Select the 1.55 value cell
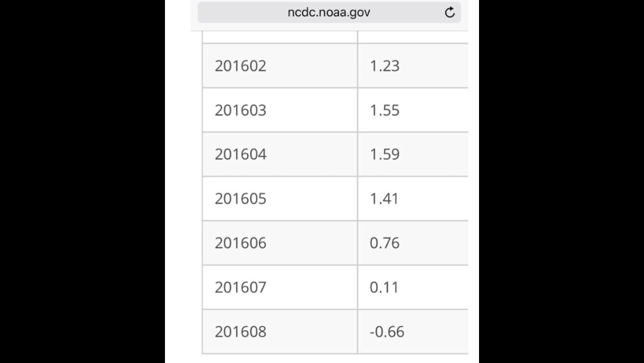The height and width of the screenshot is (363, 644). pyautogui.click(x=413, y=110)
